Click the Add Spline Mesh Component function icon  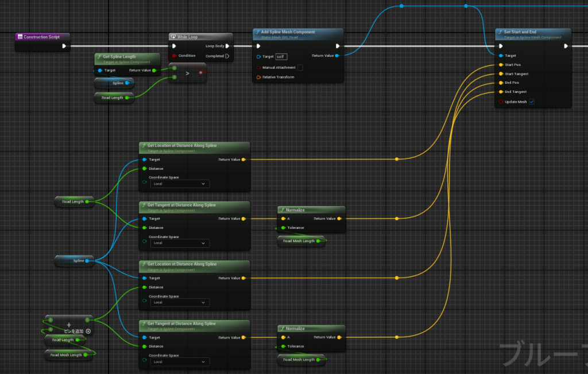click(257, 32)
